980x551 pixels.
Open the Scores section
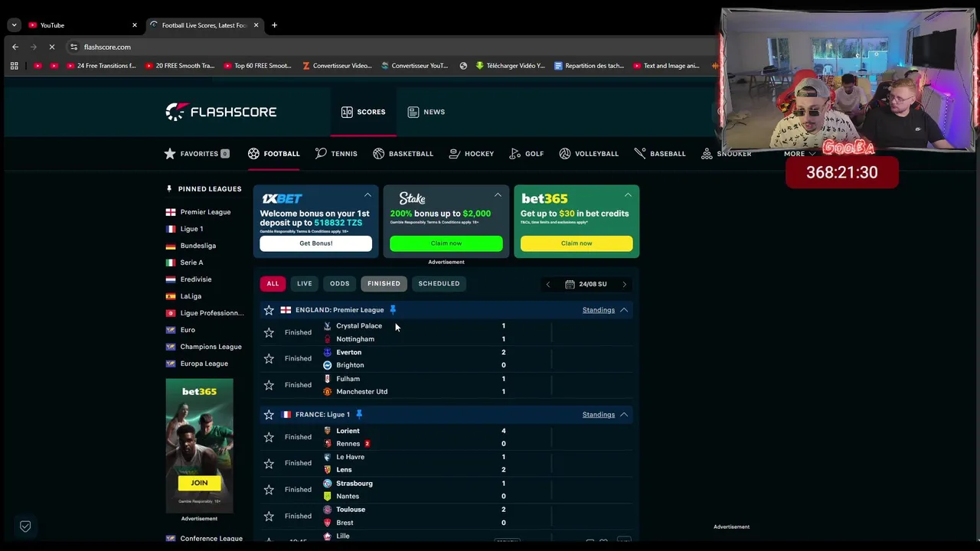(363, 112)
